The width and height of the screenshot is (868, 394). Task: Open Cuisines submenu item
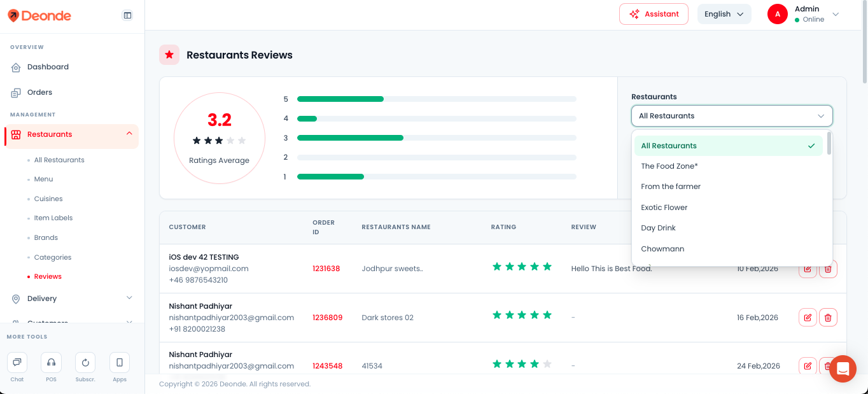coord(48,199)
